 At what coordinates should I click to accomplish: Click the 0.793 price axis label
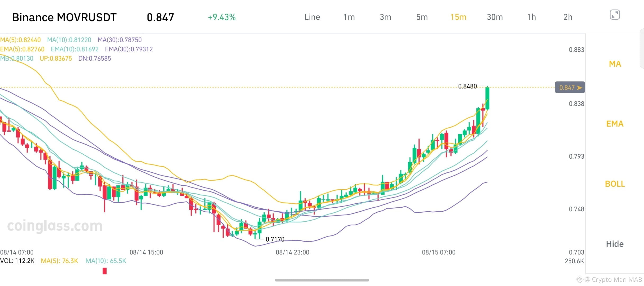coord(577,157)
